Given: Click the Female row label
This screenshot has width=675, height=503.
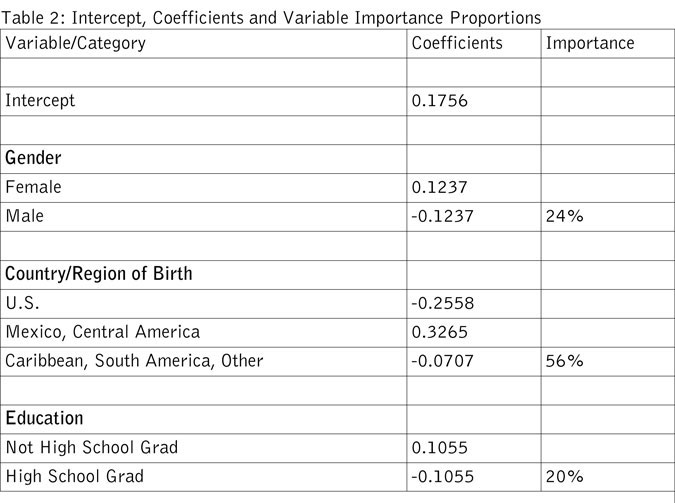Looking at the screenshot, I should point(33,187).
